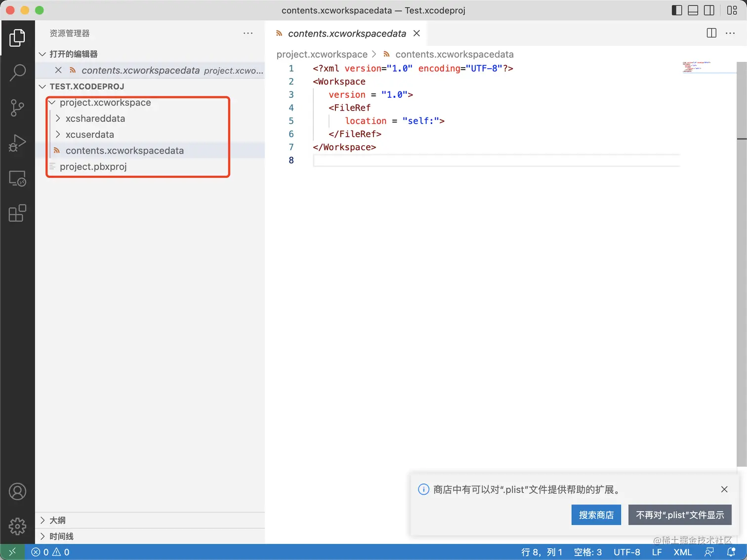Screen dimensions: 747x560
Task: Expand the xcuserdata folder
Action: tap(58, 134)
